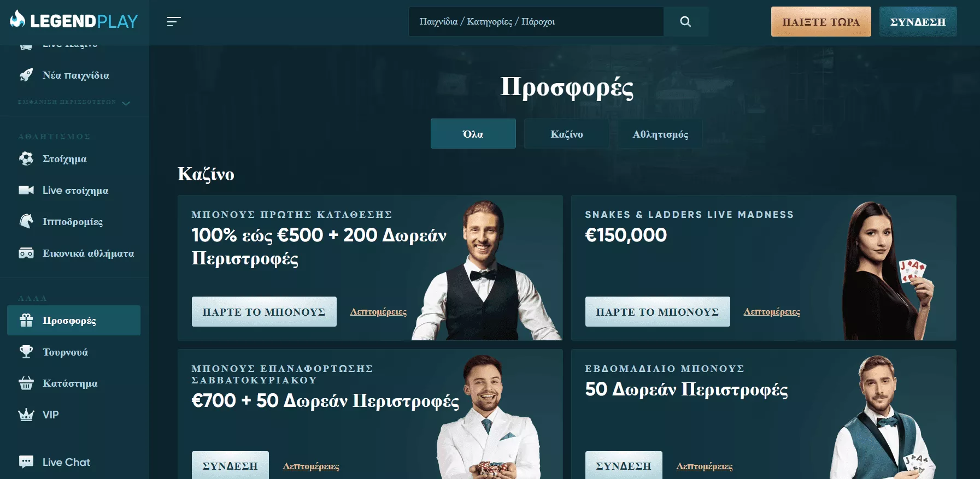The image size is (980, 479).
Task: Open Τουρνουά trophy icon
Action: click(26, 352)
